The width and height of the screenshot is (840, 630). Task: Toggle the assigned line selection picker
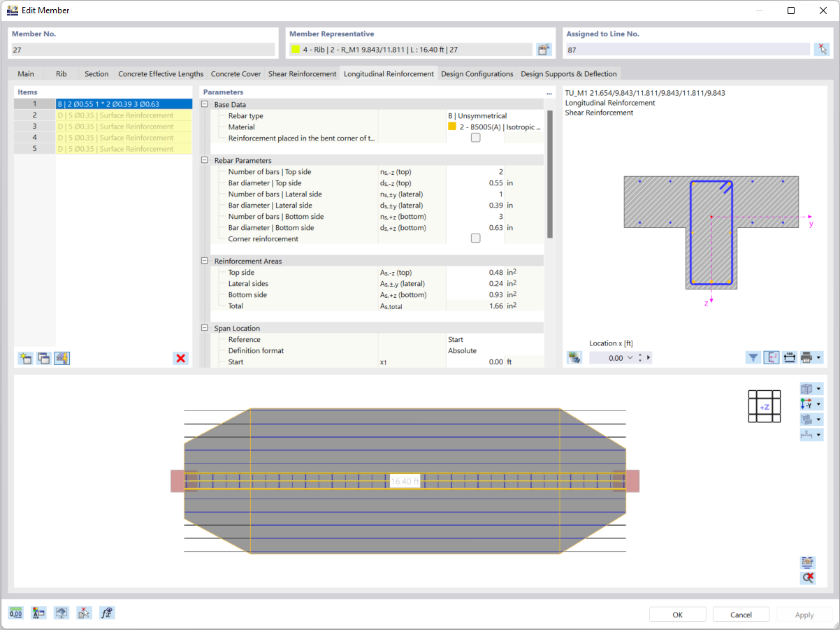tap(823, 48)
